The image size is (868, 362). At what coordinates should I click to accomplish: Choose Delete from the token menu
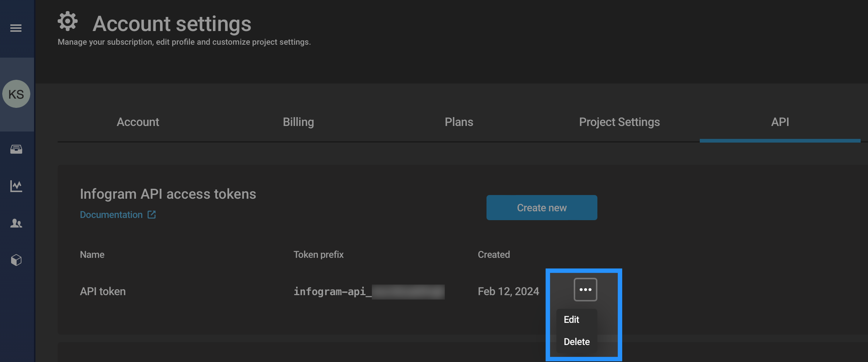point(577,342)
